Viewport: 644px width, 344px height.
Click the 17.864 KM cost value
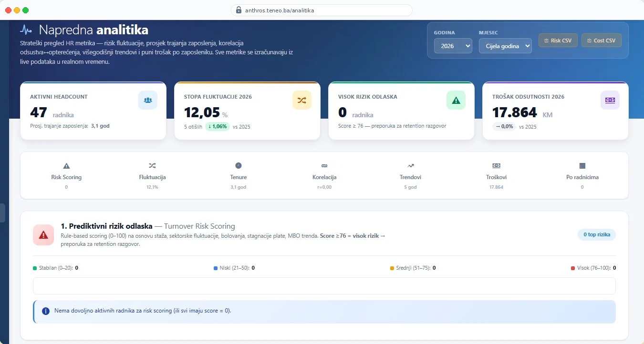(x=522, y=113)
